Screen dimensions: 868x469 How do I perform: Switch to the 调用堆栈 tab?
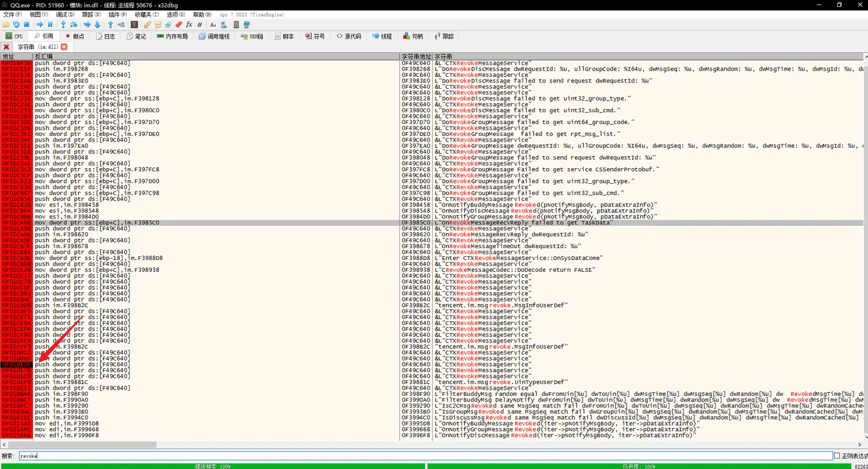point(214,37)
